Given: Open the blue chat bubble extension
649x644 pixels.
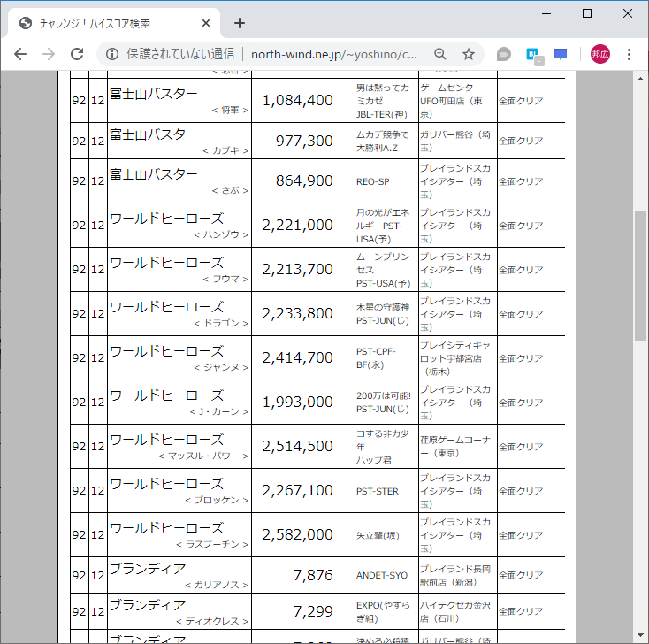Looking at the screenshot, I should 561,54.
